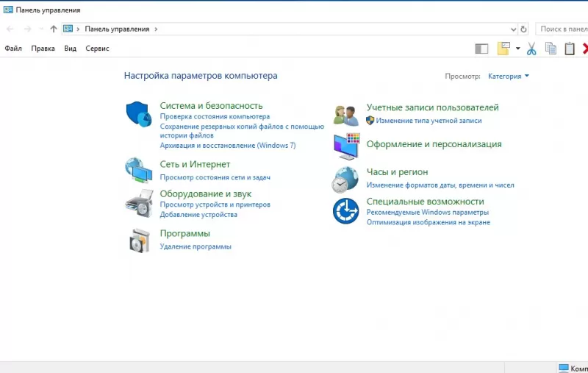
Task: Open Оформление и персонализация category
Action: point(434,144)
